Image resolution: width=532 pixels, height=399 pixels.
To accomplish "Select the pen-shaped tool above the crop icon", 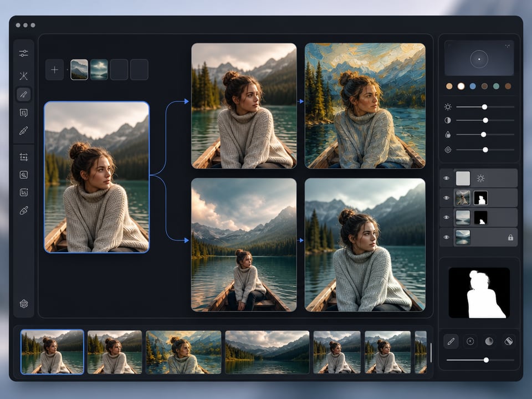I will (x=23, y=131).
